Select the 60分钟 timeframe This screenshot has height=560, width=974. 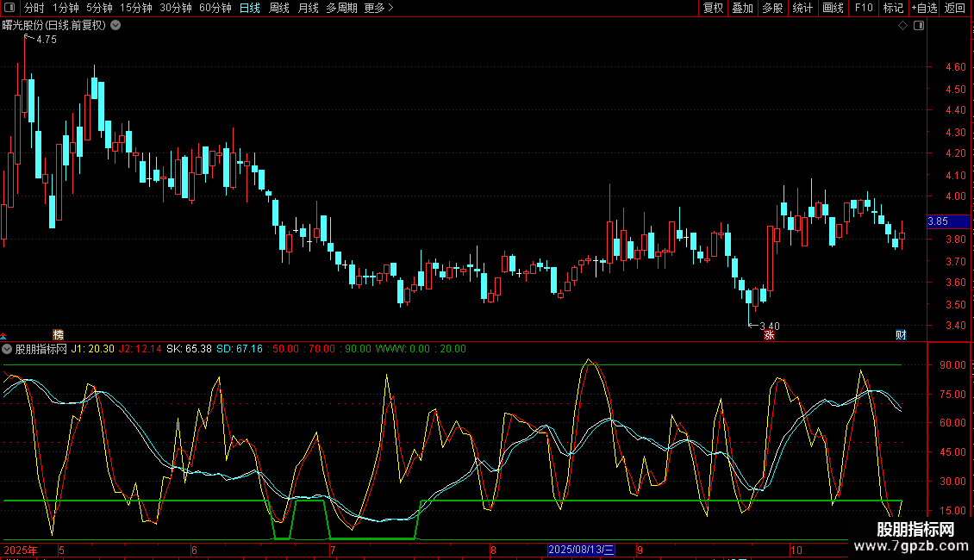click(215, 8)
